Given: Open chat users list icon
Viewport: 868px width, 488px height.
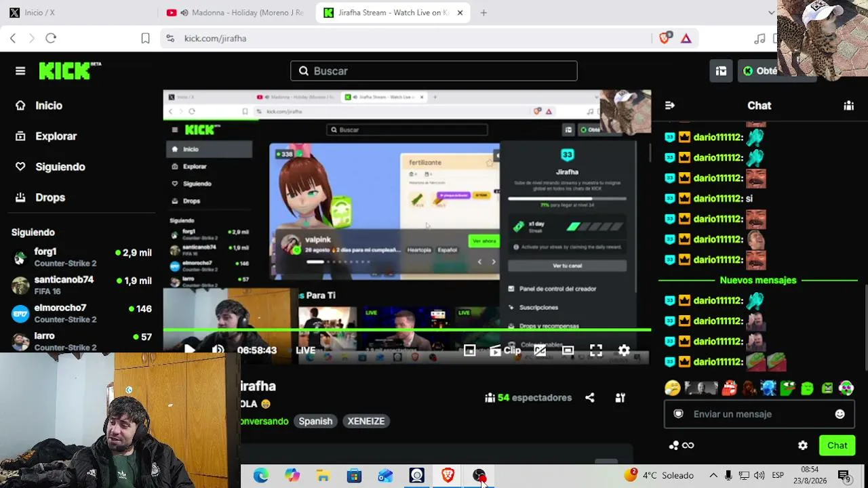Looking at the screenshot, I should click(x=848, y=105).
